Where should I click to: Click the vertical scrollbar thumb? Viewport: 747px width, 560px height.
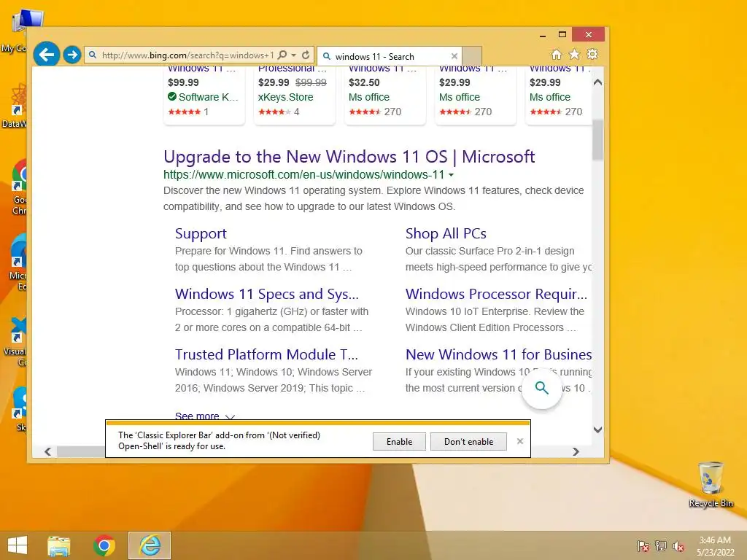pyautogui.click(x=598, y=140)
